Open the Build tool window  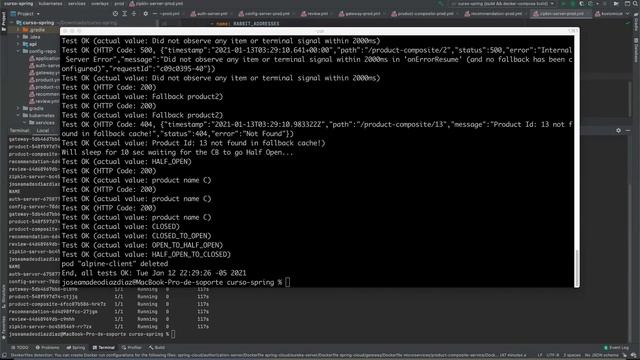(157, 348)
